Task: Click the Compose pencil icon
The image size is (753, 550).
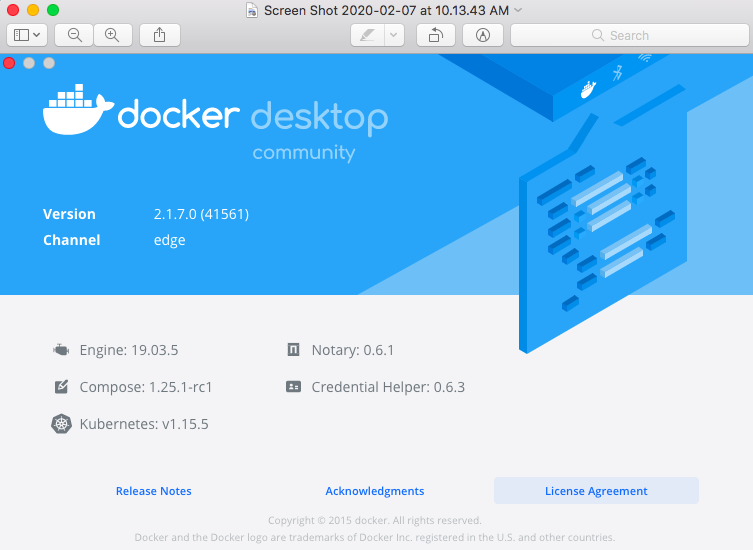Action: pos(61,387)
